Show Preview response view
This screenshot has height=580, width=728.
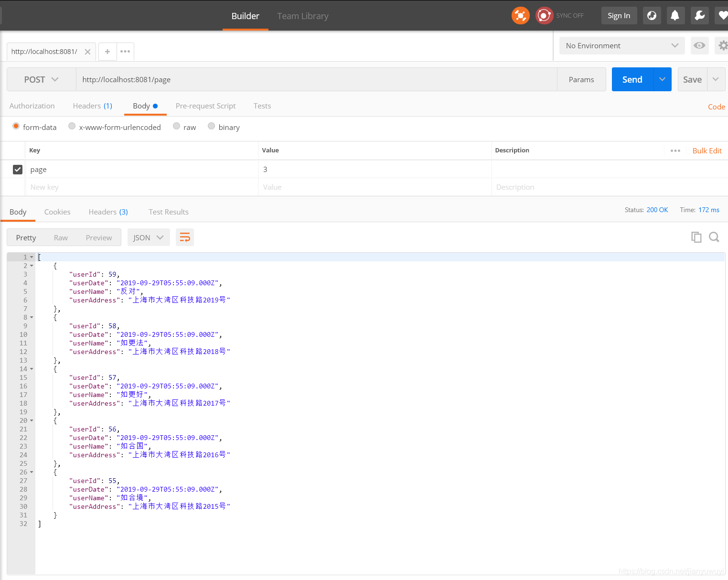pos(99,237)
